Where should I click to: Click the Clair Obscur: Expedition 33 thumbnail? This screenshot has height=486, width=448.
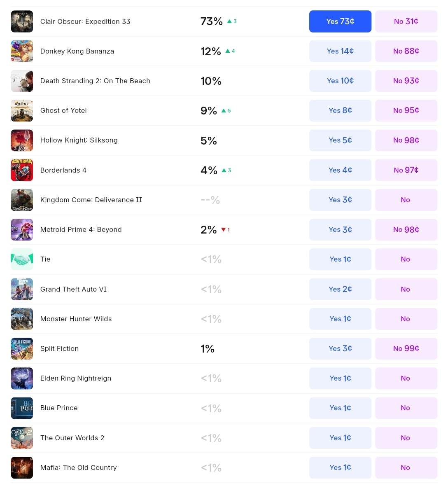click(x=22, y=21)
